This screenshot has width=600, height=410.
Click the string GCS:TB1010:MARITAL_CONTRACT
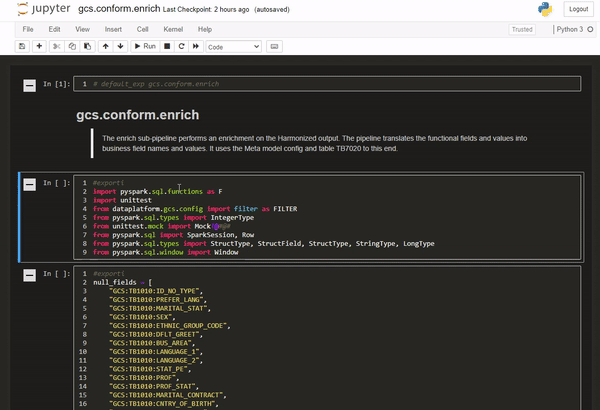166,395
